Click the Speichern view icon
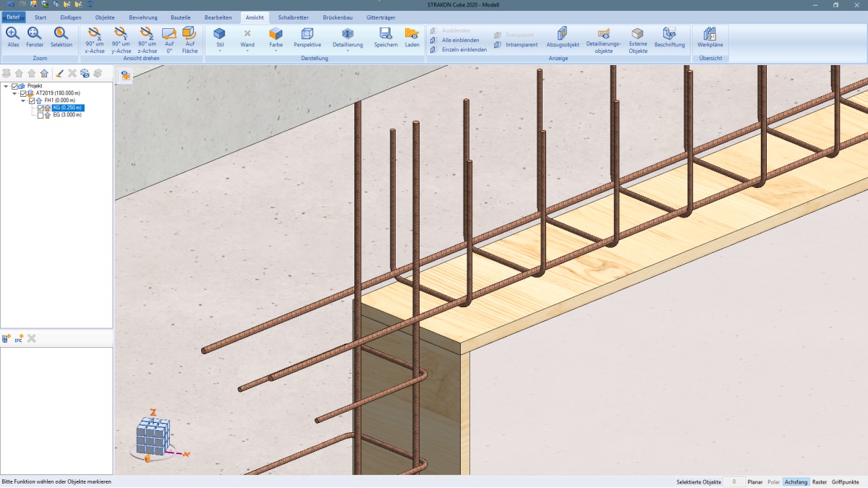The height and width of the screenshot is (488, 868). pos(386,33)
